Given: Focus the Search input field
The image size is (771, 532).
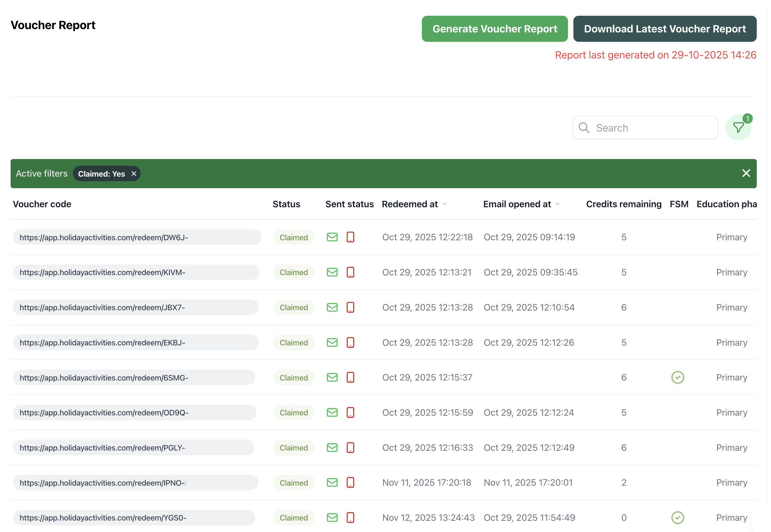Looking at the screenshot, I should 650,128.
